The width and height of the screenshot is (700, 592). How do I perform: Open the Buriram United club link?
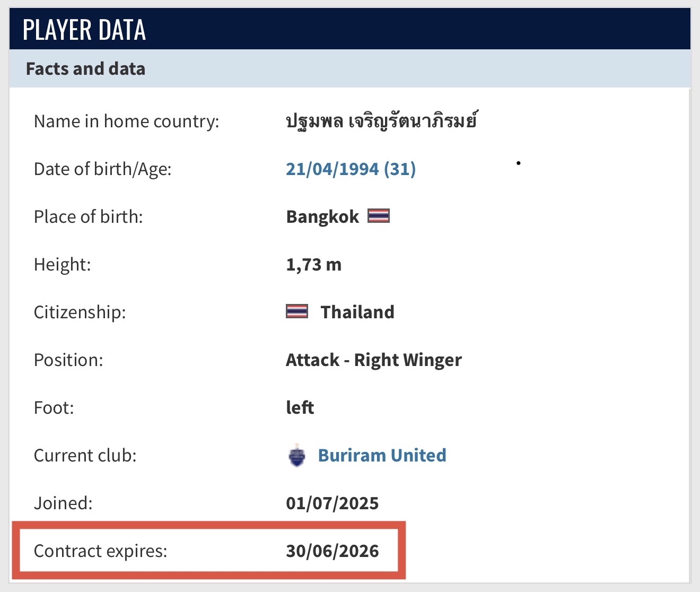pos(382,456)
